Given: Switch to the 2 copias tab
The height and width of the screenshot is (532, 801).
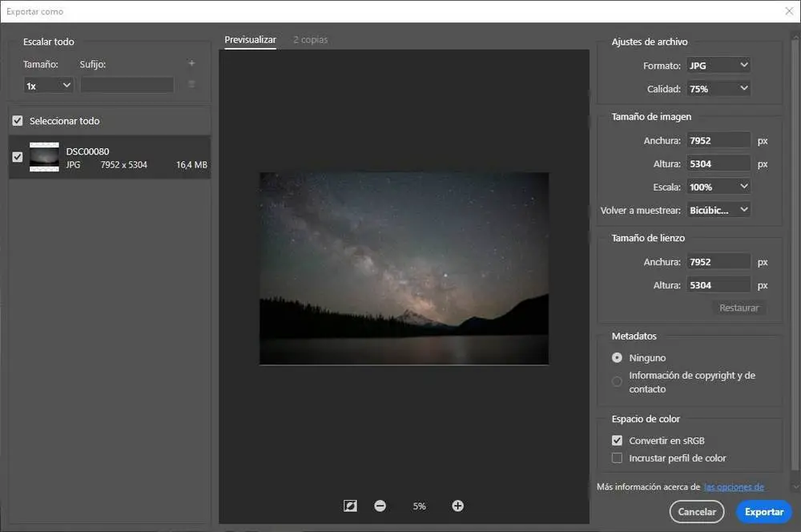Looking at the screenshot, I should click(310, 39).
